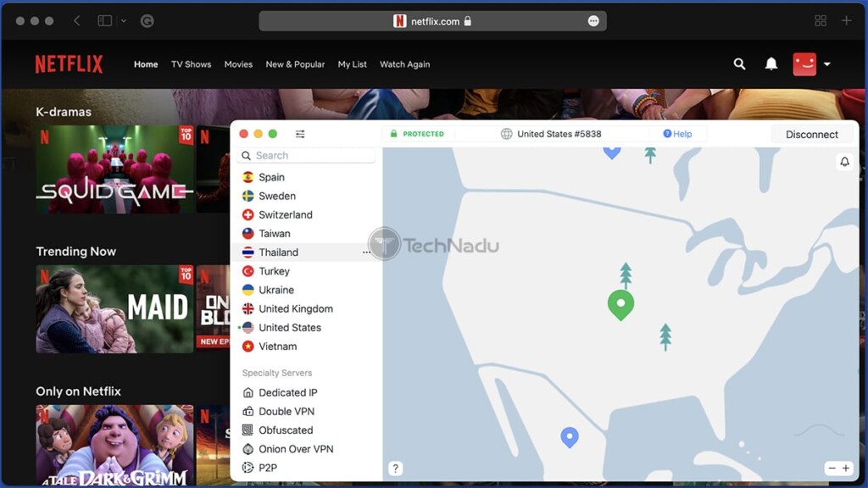
Task: Open My List on Netflix
Action: [352, 64]
